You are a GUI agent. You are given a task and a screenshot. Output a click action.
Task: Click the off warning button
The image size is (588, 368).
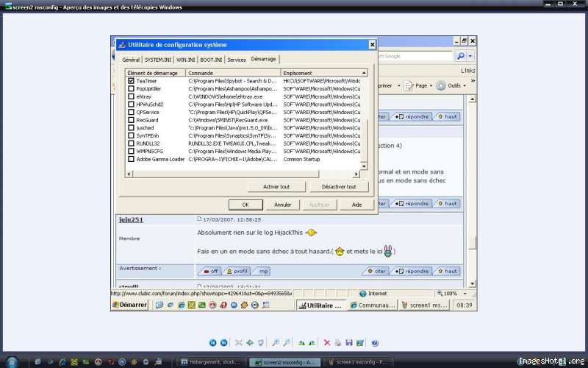click(x=210, y=271)
